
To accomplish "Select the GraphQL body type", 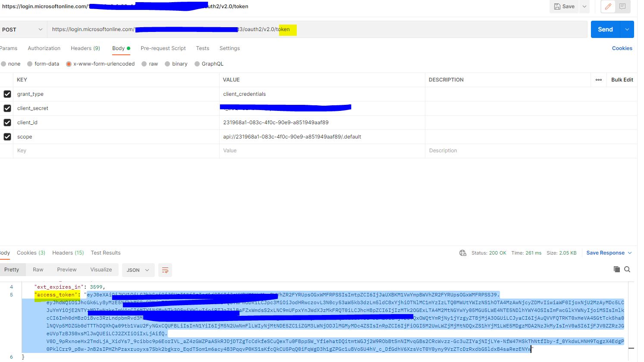I will (x=209, y=64).
